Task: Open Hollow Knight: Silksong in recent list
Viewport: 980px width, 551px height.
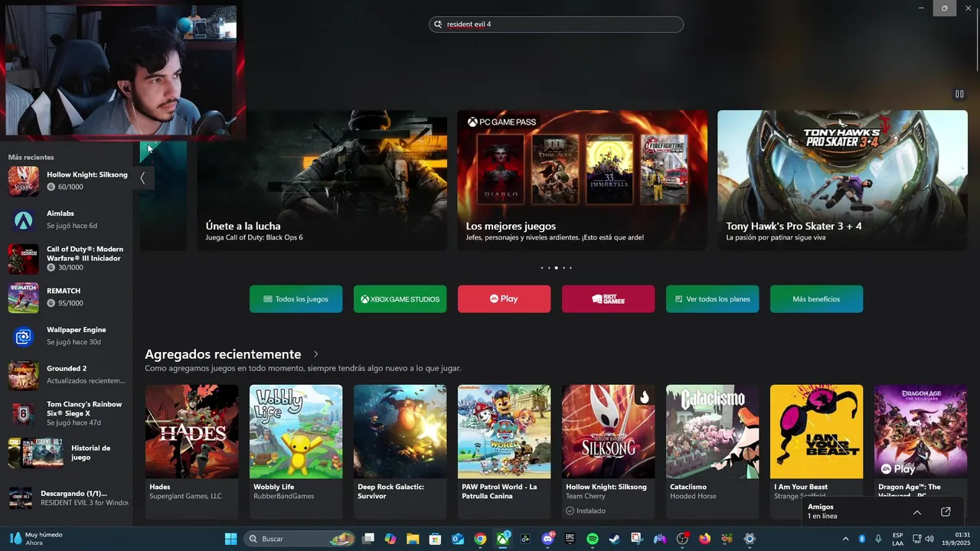Action: pyautogui.click(x=67, y=181)
